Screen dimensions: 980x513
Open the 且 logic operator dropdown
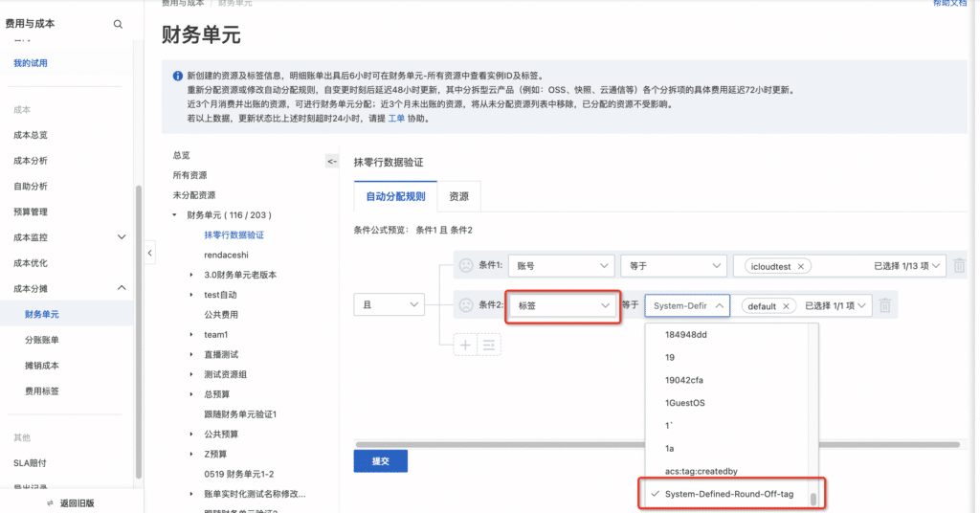point(389,304)
